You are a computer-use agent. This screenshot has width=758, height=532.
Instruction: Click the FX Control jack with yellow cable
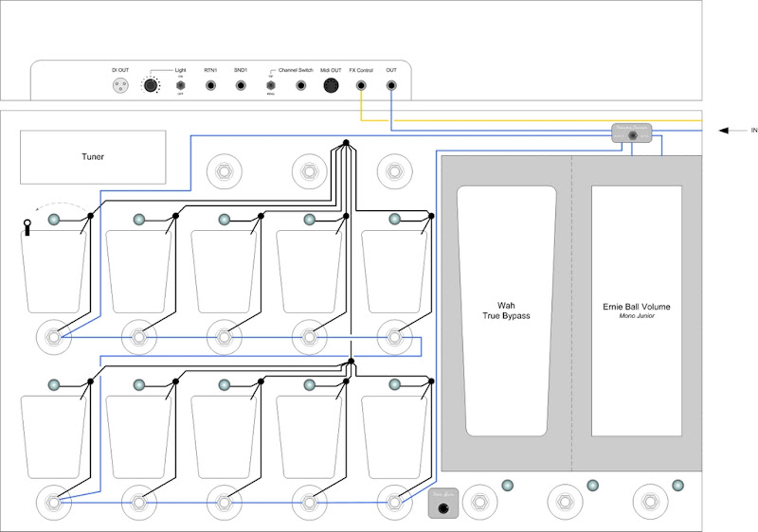[x=361, y=85]
